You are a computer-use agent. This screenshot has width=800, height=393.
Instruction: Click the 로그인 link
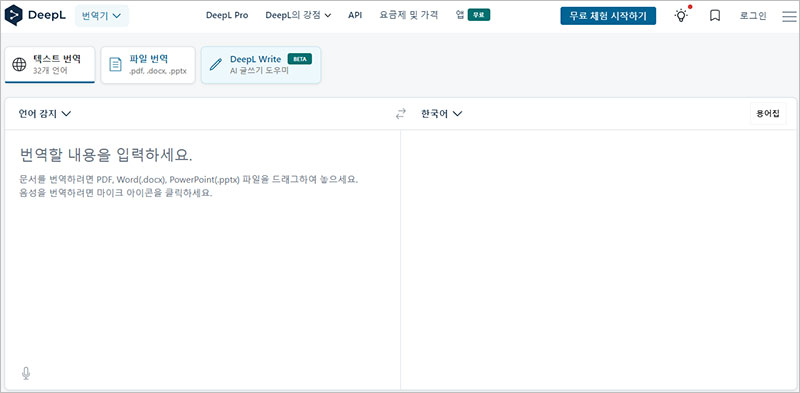pyautogui.click(x=753, y=16)
